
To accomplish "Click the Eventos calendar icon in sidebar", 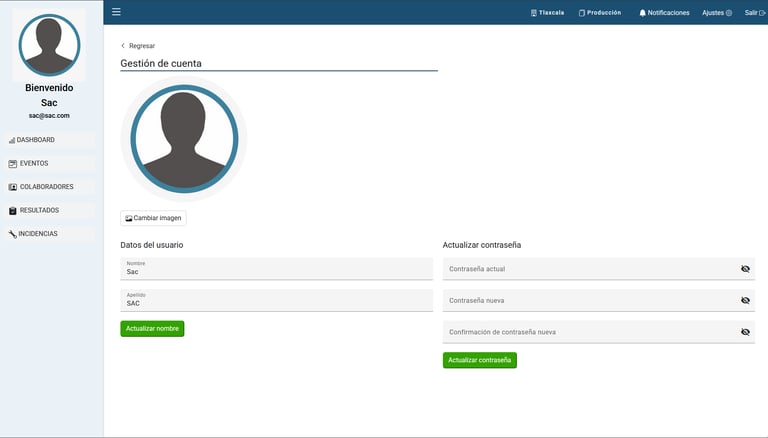I will (13, 164).
